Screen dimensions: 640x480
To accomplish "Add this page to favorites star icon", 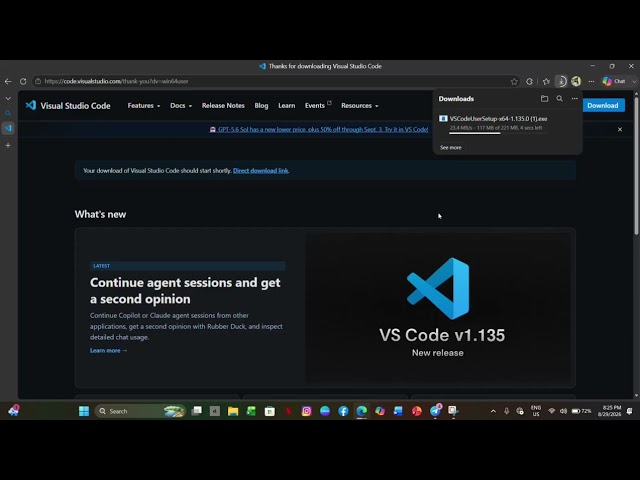I will (x=514, y=81).
